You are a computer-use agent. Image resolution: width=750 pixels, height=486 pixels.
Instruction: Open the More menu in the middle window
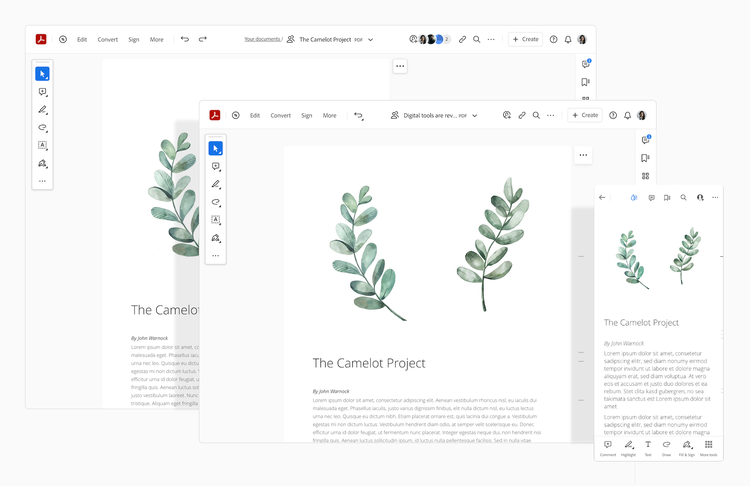click(x=330, y=115)
